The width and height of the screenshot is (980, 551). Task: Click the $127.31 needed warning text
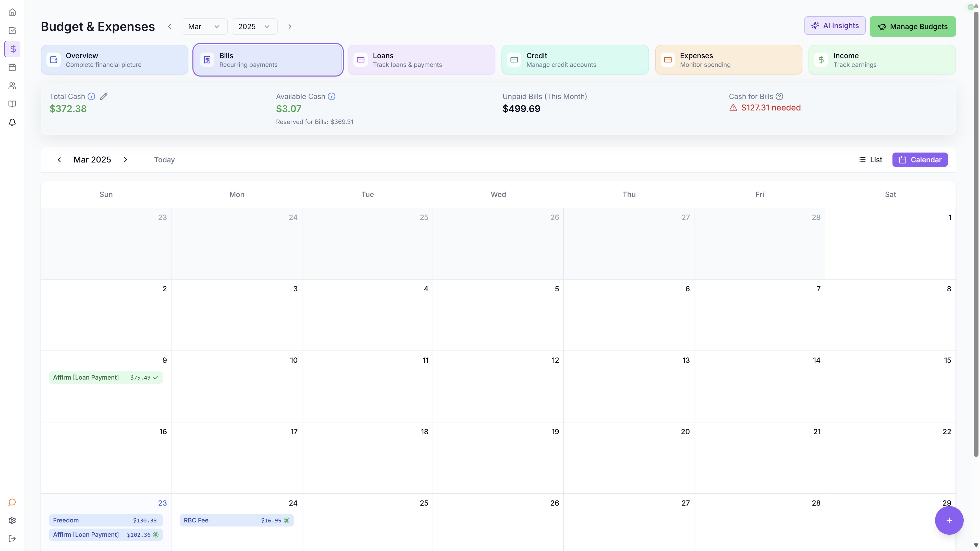(x=771, y=108)
